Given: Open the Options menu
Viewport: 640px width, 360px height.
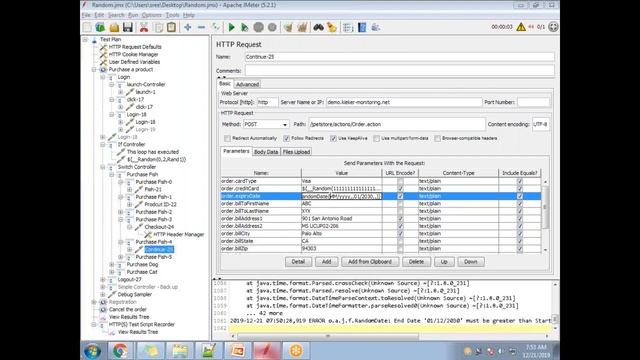Looking at the screenshot, I should [x=152, y=15].
